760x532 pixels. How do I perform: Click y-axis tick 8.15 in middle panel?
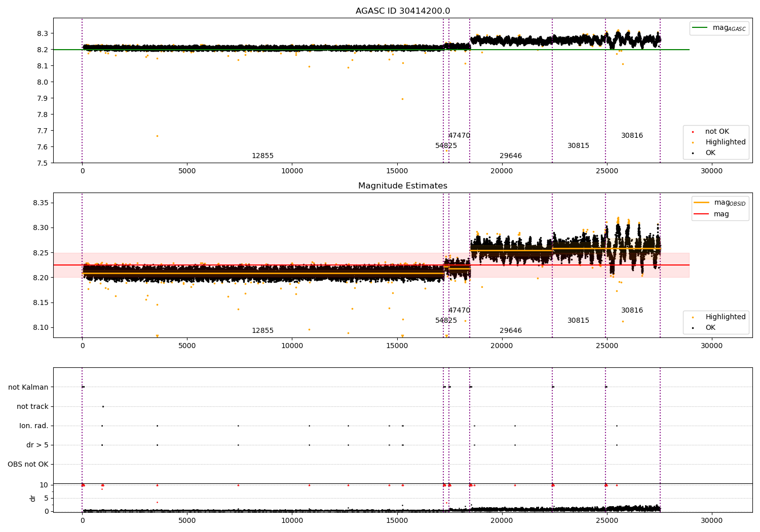[41, 303]
